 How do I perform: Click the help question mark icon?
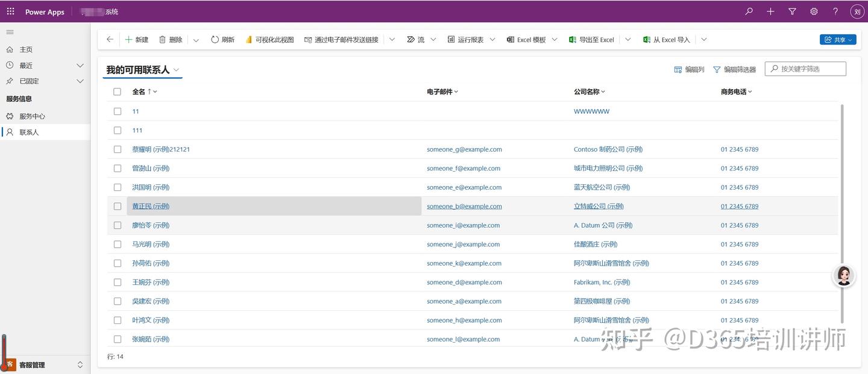click(835, 11)
